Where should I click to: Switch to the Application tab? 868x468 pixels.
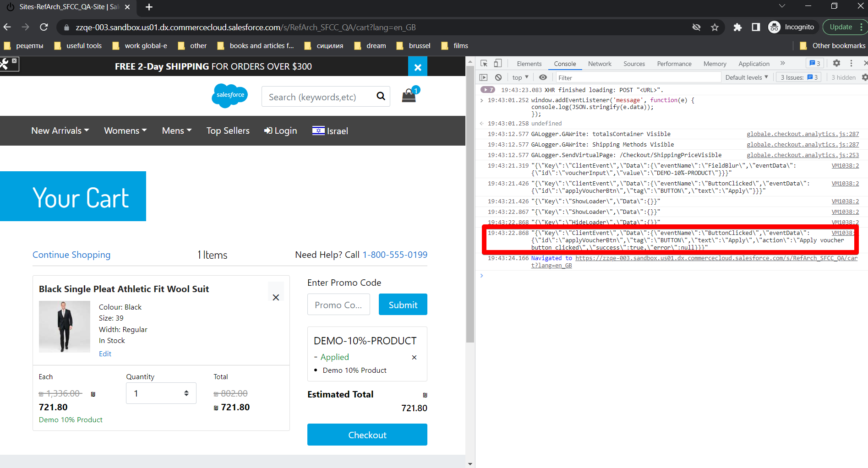(x=754, y=64)
